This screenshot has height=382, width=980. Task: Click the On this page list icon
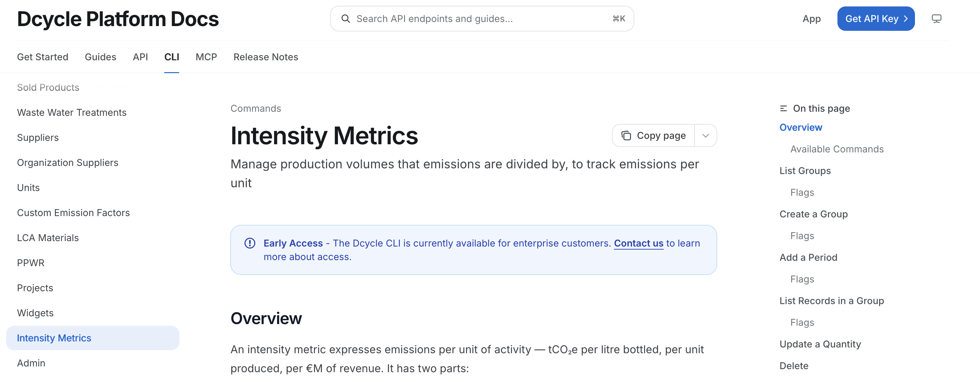click(x=783, y=108)
